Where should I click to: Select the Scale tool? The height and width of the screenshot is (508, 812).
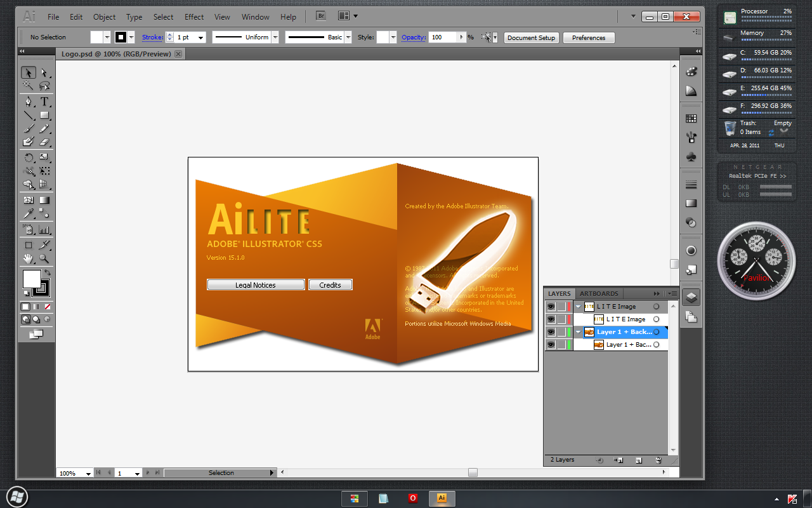(44, 157)
